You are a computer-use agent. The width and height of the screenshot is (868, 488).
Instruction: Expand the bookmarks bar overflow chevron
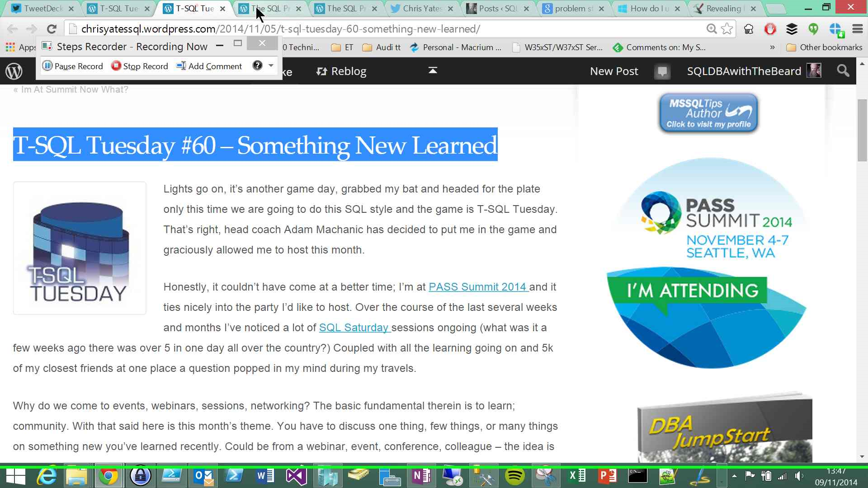click(772, 47)
